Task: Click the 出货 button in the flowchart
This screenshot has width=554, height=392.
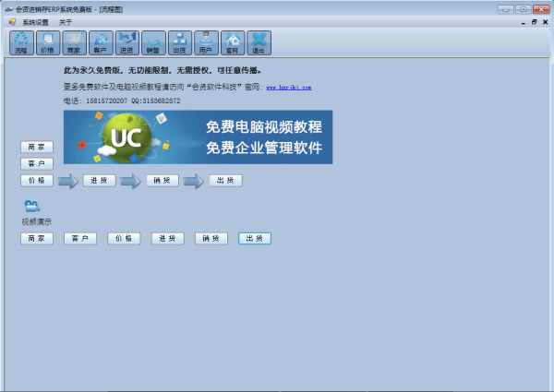Action: [x=226, y=180]
